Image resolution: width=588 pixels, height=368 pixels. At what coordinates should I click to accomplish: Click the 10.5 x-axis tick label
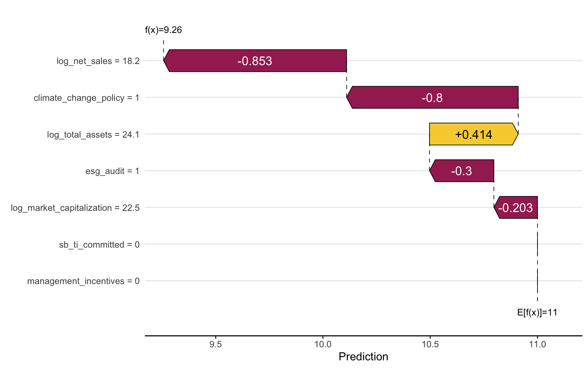(430, 344)
